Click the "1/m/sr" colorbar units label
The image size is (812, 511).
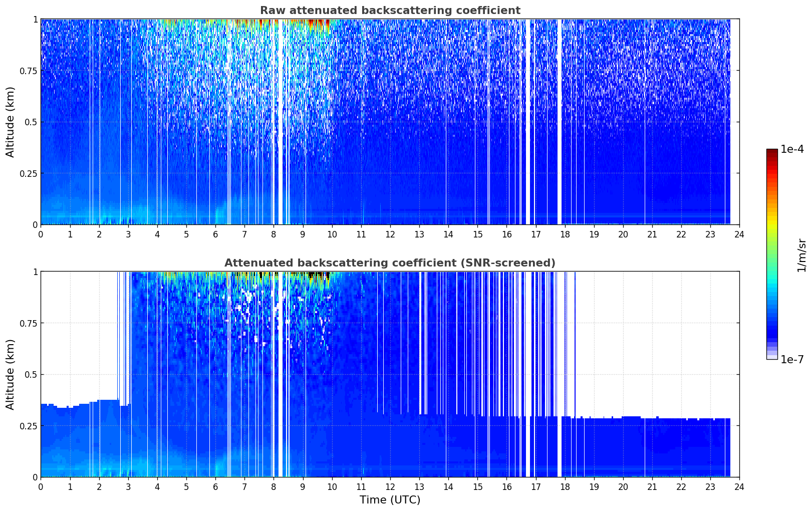(801, 255)
